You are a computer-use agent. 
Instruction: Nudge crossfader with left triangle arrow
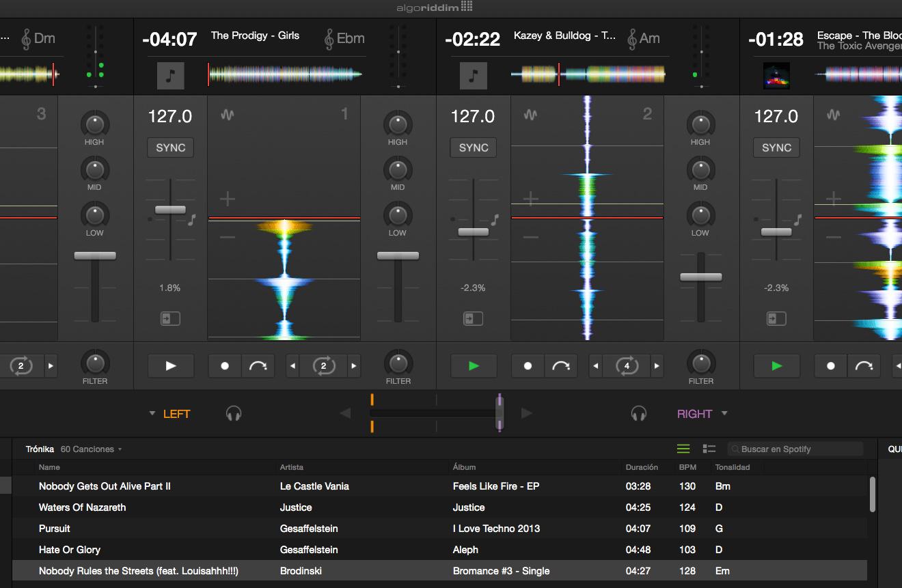(345, 413)
